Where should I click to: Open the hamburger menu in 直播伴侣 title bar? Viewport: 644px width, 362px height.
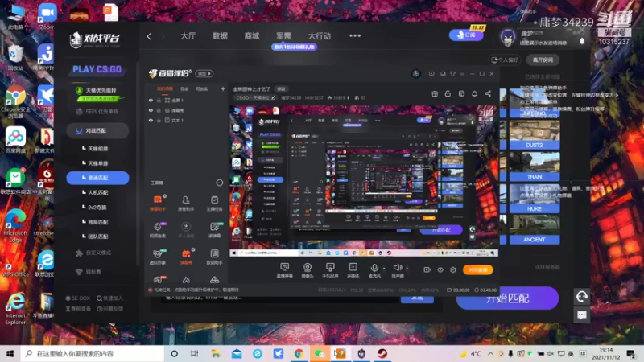(x=462, y=74)
